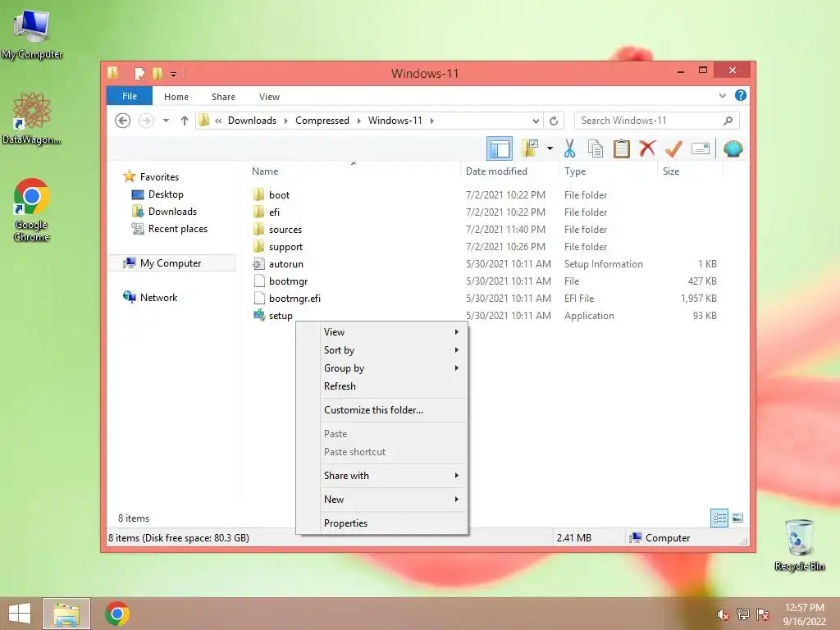Open the recent locations dropdown arrow

pos(166,121)
